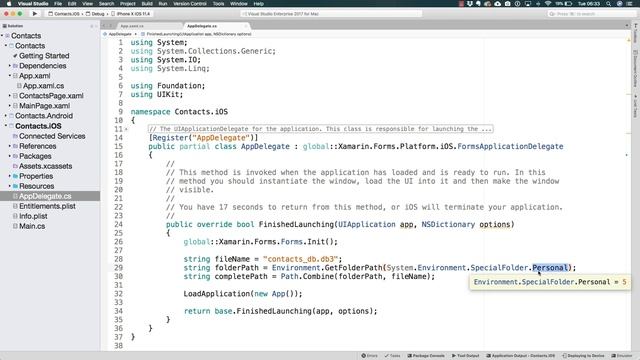Open the Emulator pad
640x360 pixels.
pos(622,356)
